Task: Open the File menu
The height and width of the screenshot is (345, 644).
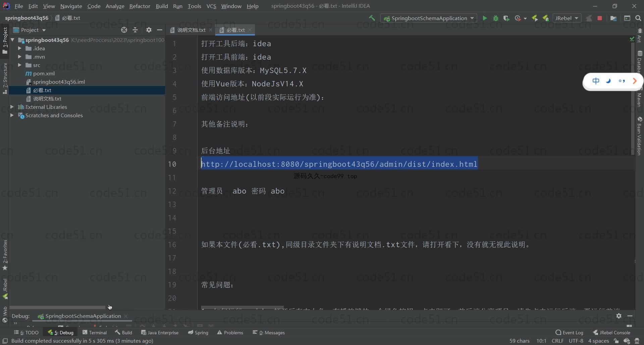Action: click(19, 6)
